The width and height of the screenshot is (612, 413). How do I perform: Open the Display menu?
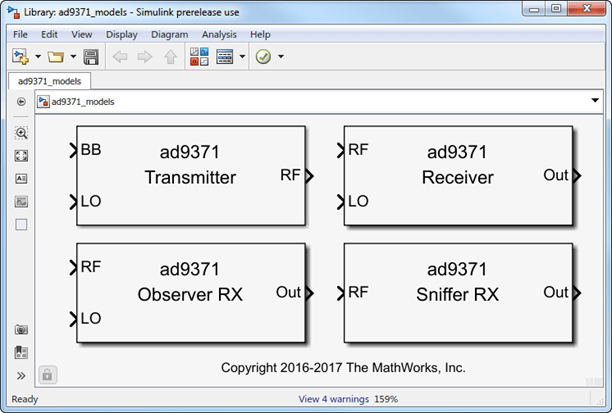pos(121,34)
